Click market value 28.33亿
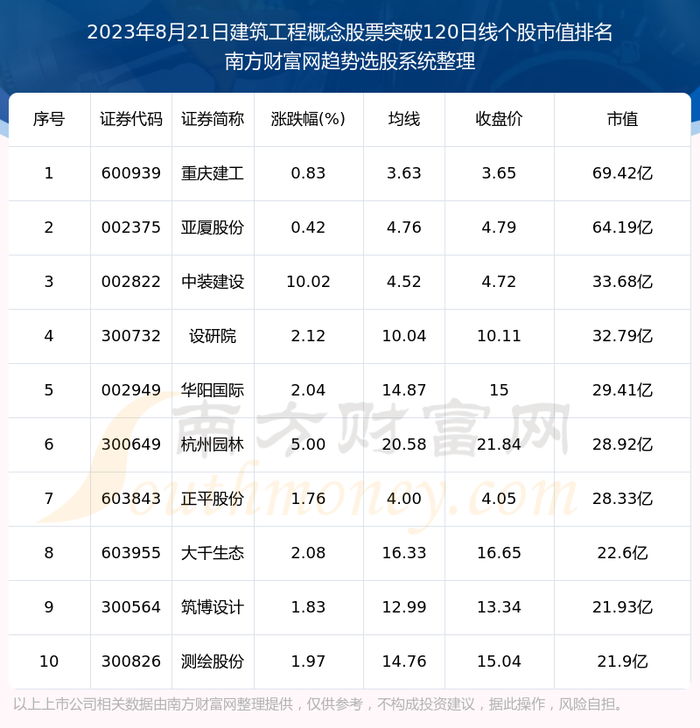The width and height of the screenshot is (700, 728). [x=622, y=499]
